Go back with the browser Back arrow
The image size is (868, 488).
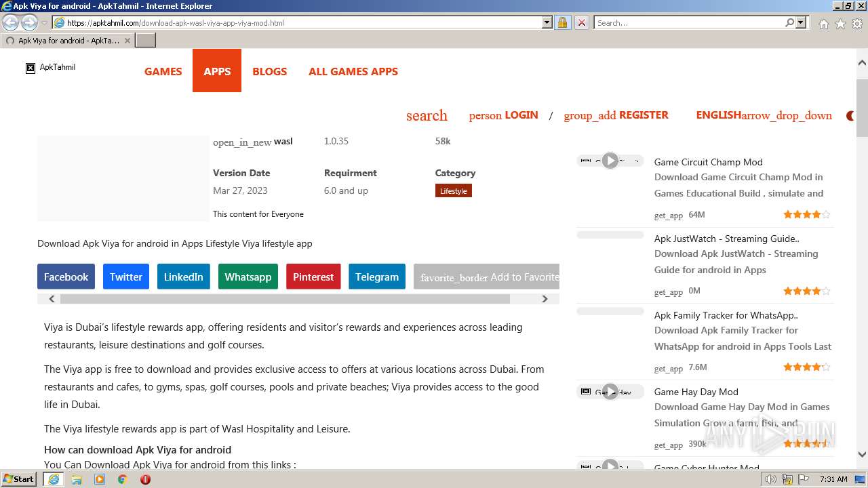(11, 22)
